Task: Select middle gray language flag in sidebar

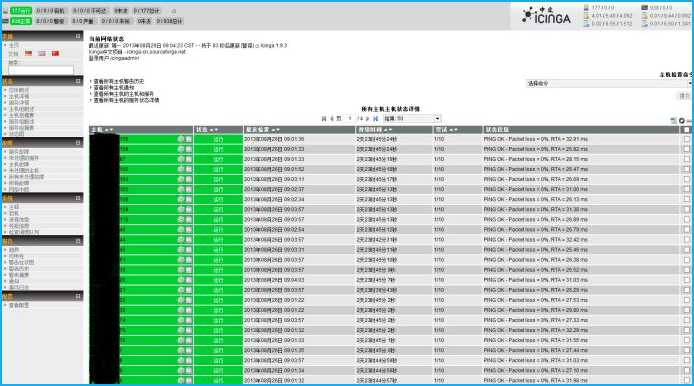Action: coord(42,54)
